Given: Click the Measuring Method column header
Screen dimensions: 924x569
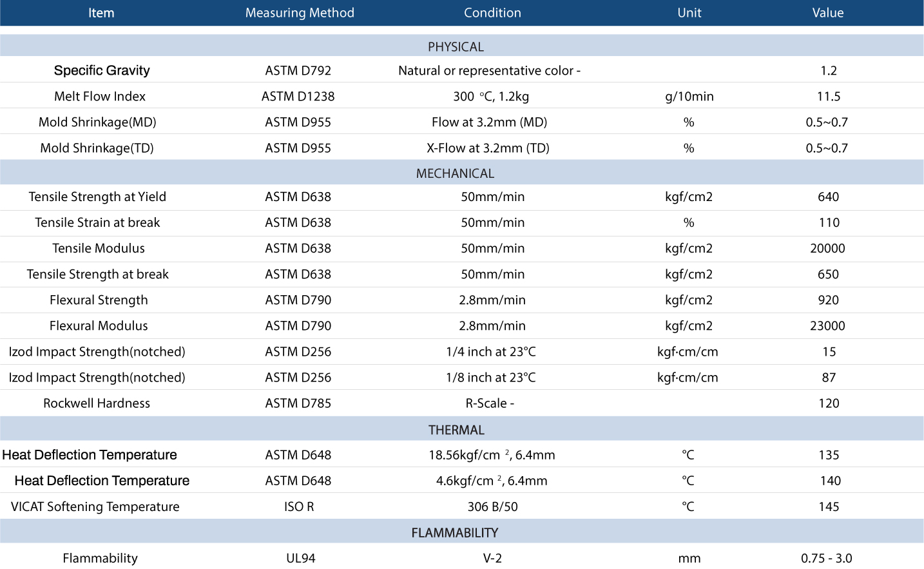Looking at the screenshot, I should coord(300,13).
